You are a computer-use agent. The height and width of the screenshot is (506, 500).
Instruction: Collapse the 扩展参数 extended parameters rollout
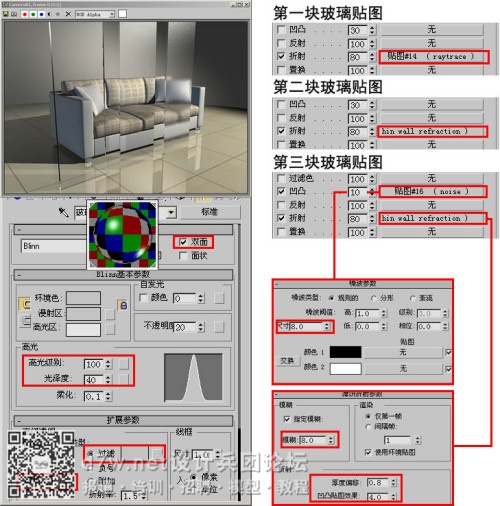point(123,420)
